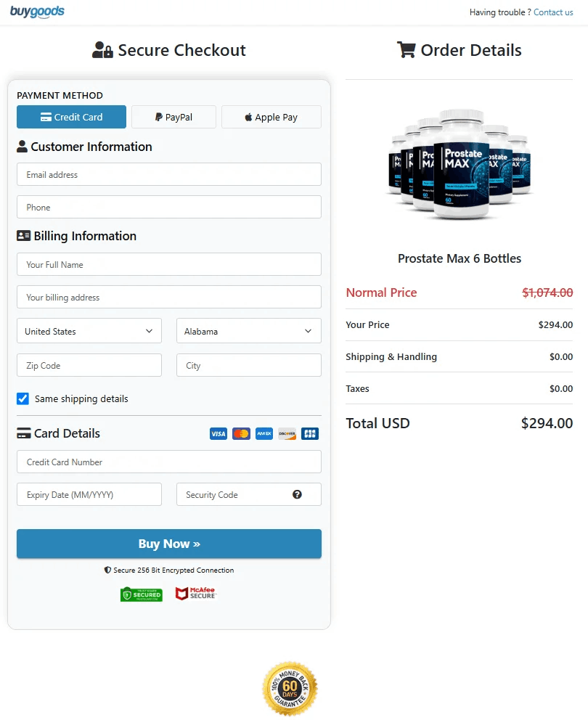588x720 pixels.
Task: Select the Credit Card payment tab
Action: coord(71,117)
